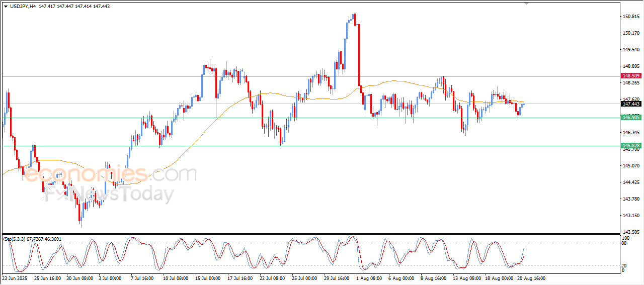Click price scale value 143.150
The width and height of the screenshot is (644, 285).
(x=631, y=216)
